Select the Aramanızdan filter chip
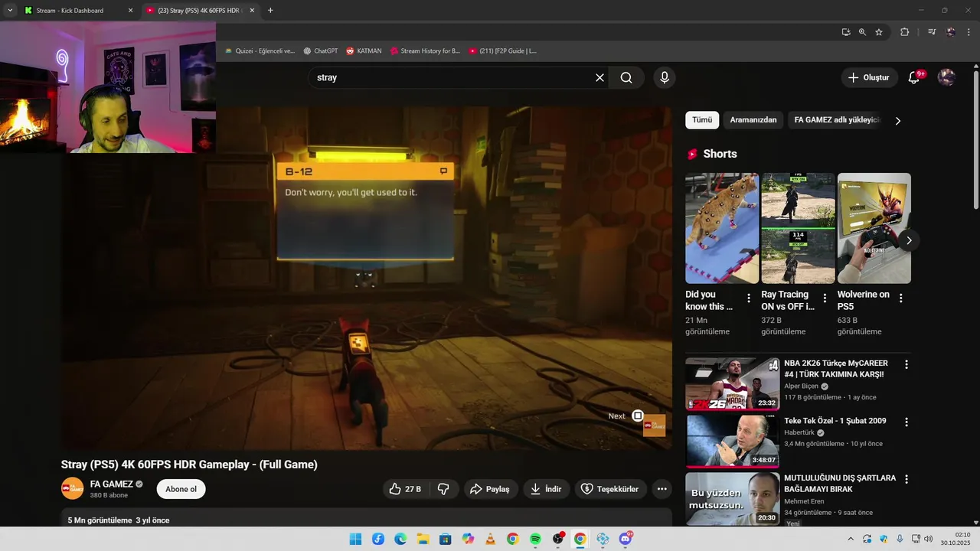This screenshot has width=980, height=551. (753, 120)
